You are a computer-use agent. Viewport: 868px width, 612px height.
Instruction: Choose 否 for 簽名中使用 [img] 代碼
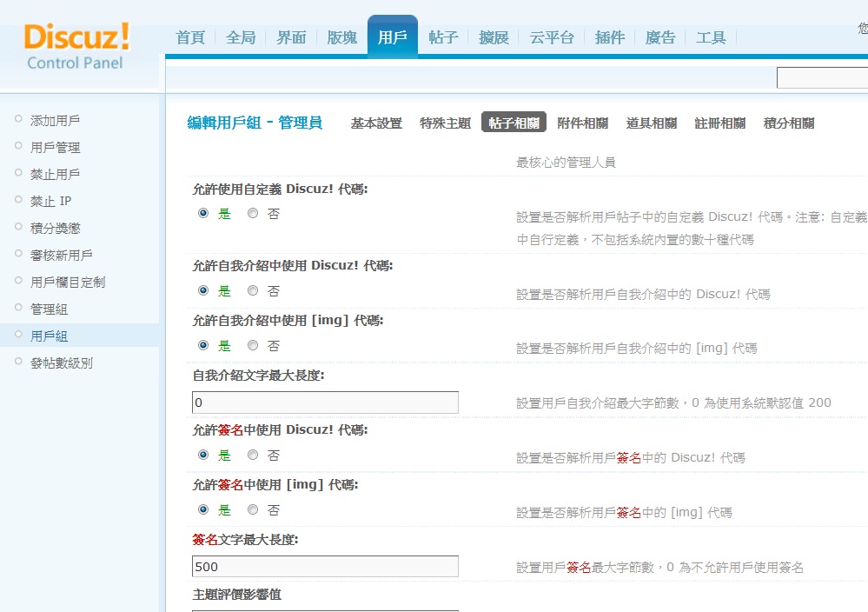pyautogui.click(x=253, y=509)
